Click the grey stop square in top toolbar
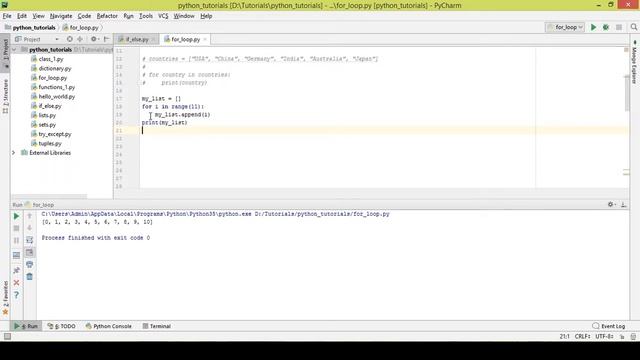 click(619, 27)
